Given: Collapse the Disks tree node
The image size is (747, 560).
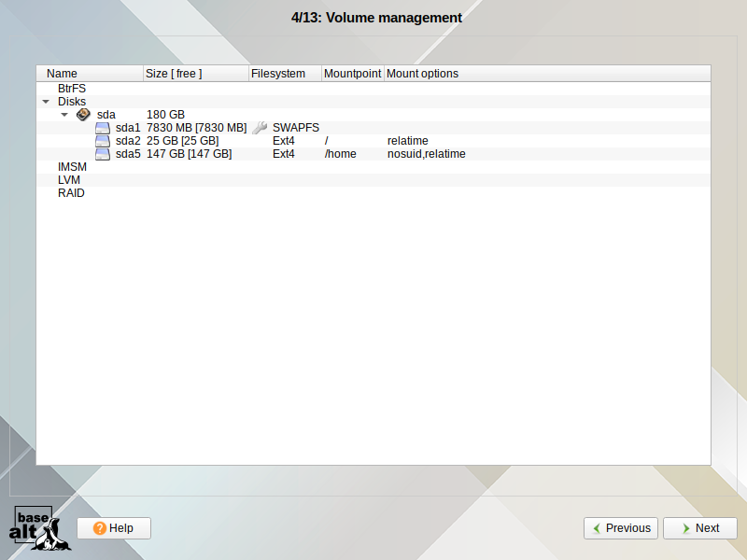Looking at the screenshot, I should click(x=46, y=102).
